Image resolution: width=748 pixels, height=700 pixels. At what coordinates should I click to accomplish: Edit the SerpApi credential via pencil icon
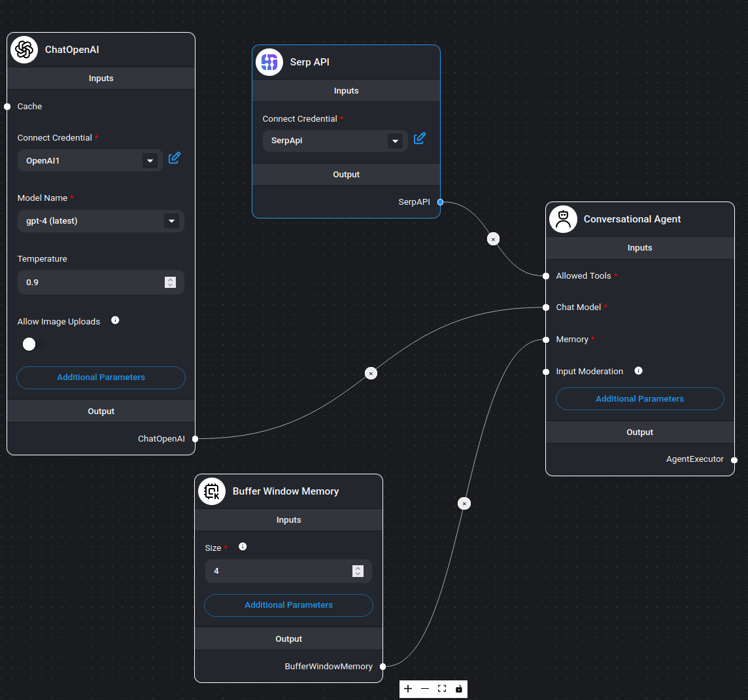[420, 139]
